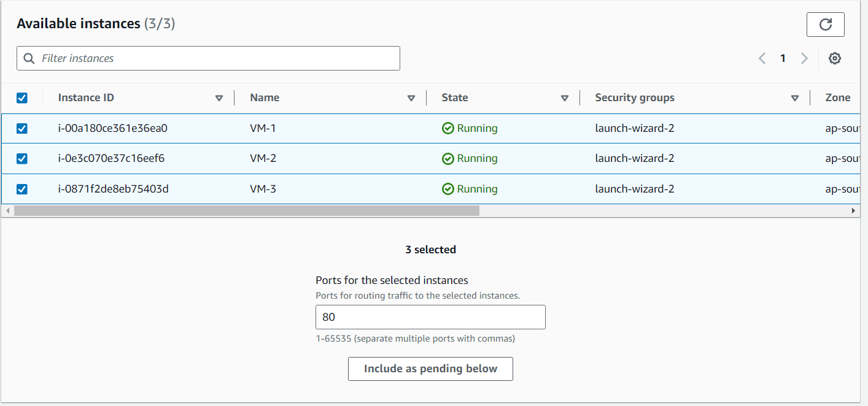Deselect the checkbox for instance VM-1
The width and height of the screenshot is (868, 406).
pos(21,128)
